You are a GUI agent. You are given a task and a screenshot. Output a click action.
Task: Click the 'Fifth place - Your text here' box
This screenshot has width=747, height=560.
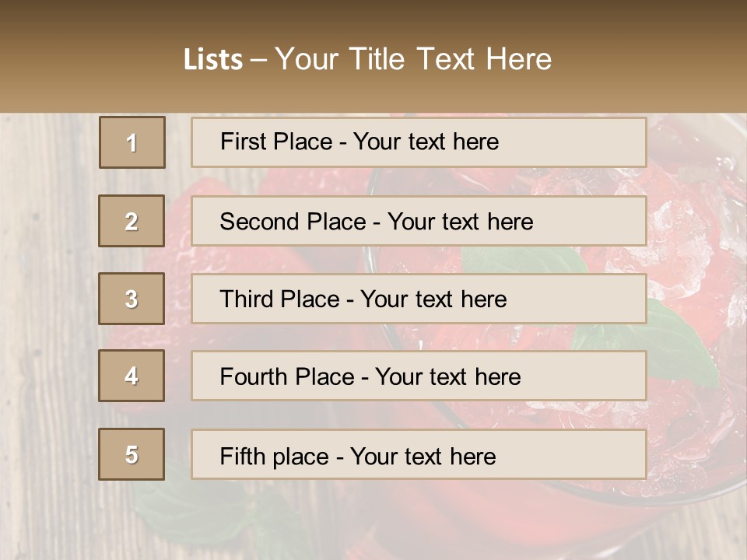[419, 454]
